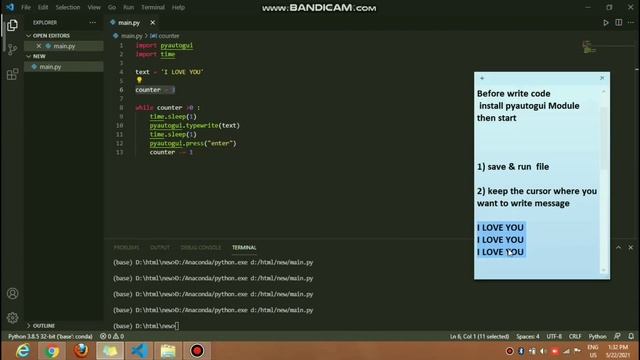Open the Run menu
This screenshot has height=360, width=640.
pos(129,7)
